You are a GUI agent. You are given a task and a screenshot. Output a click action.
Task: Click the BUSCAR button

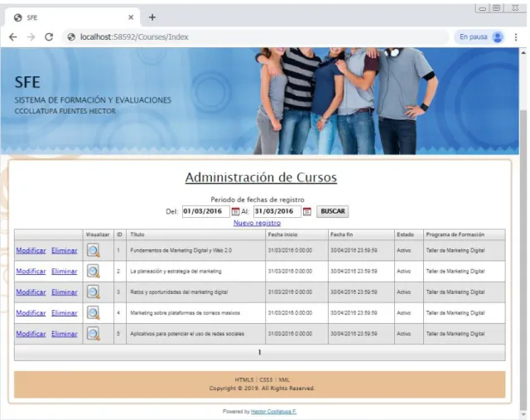pyautogui.click(x=333, y=211)
